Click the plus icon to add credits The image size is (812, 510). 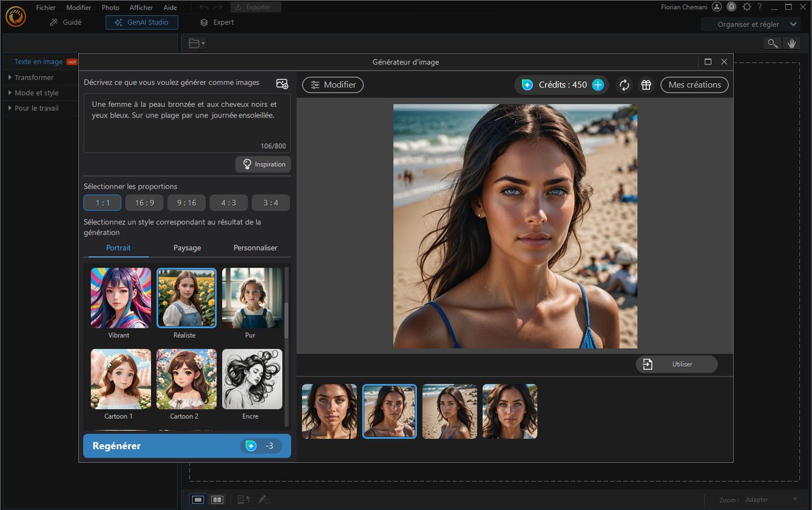point(598,85)
